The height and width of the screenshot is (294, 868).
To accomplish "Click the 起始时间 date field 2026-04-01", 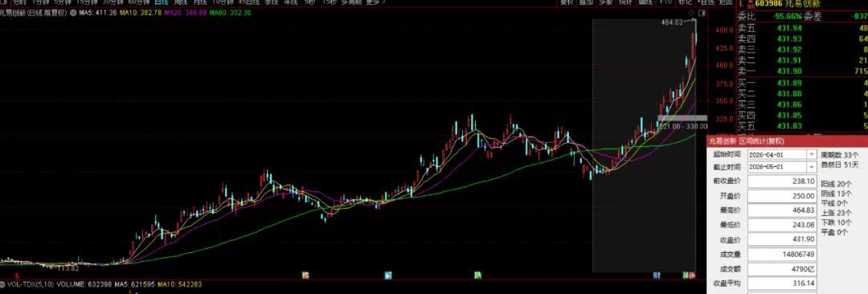I will 777,154.
